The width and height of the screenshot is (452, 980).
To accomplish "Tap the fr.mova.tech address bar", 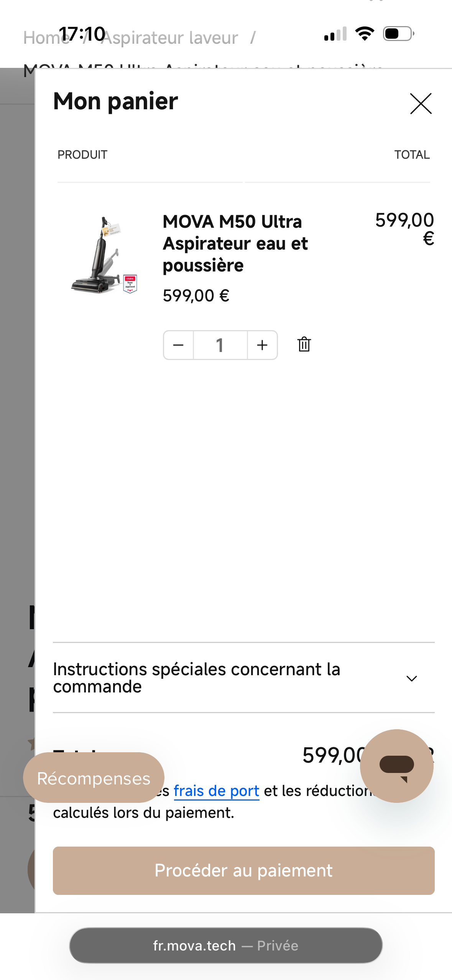I will point(225,945).
